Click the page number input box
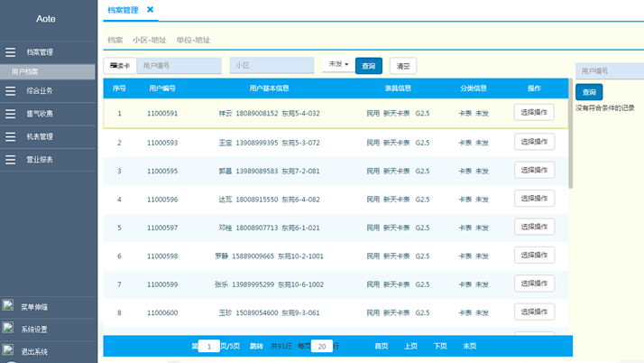644x363 pixels. click(208, 346)
